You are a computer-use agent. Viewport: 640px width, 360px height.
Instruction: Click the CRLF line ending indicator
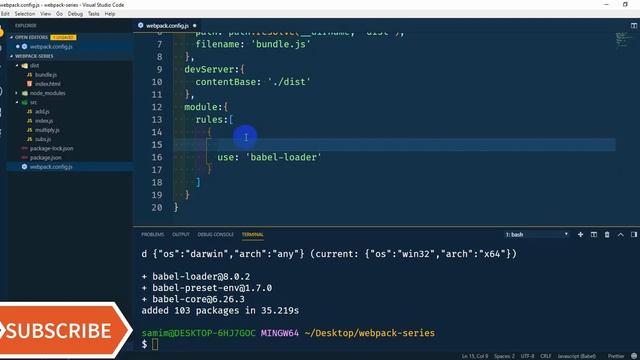[546, 356]
